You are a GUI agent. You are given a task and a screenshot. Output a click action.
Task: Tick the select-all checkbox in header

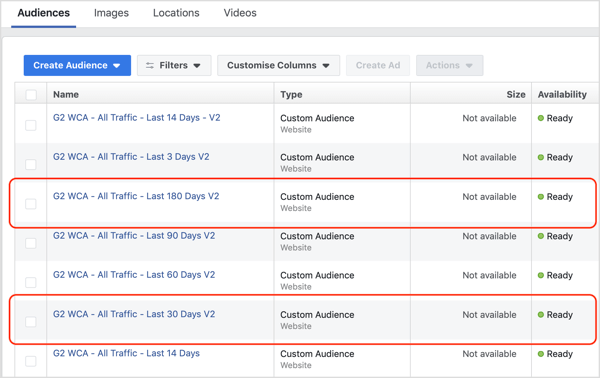click(x=31, y=94)
